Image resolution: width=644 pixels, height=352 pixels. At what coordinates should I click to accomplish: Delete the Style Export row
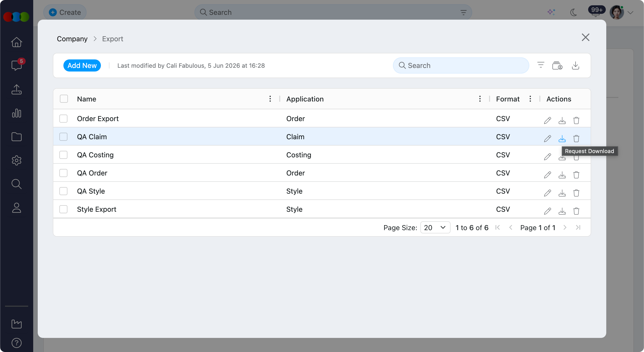click(576, 211)
